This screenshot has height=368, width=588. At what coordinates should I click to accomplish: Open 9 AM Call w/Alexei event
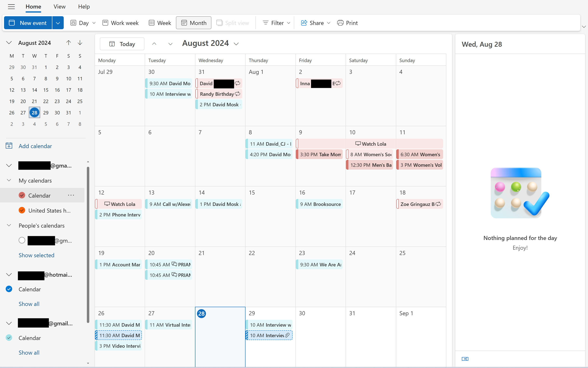169,204
